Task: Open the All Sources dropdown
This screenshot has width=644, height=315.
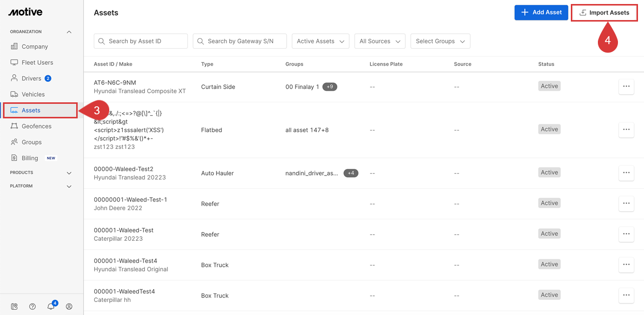Action: (x=379, y=41)
